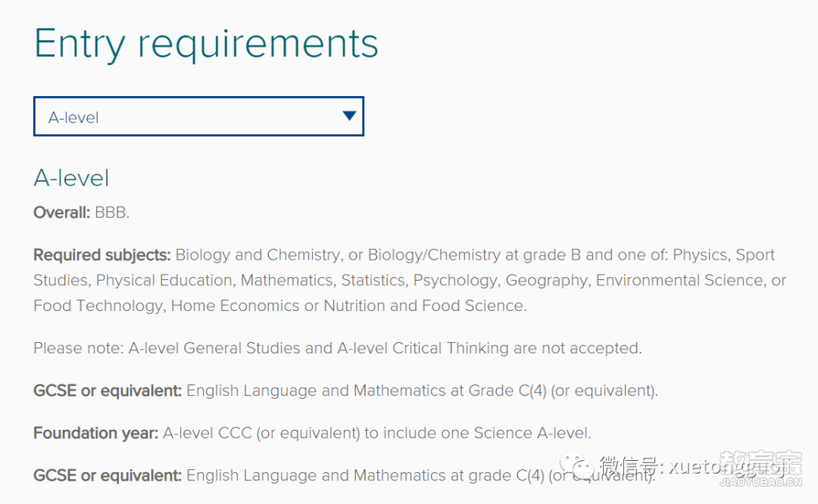This screenshot has height=504, width=818.
Task: Click the WeChat logo icon in the watermark
Action: click(x=577, y=466)
